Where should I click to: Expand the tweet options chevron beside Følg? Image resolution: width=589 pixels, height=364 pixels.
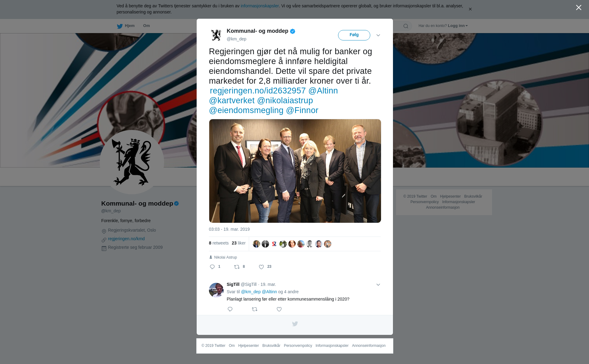click(378, 35)
